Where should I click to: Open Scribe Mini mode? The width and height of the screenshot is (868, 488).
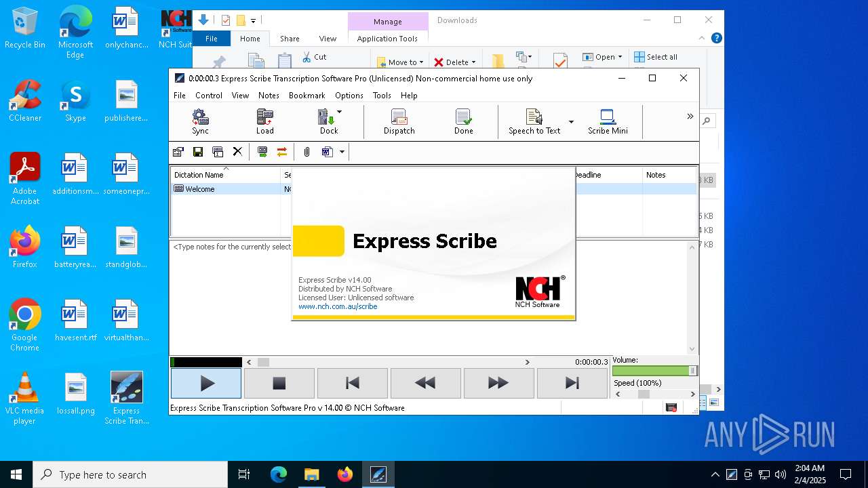[x=608, y=122]
